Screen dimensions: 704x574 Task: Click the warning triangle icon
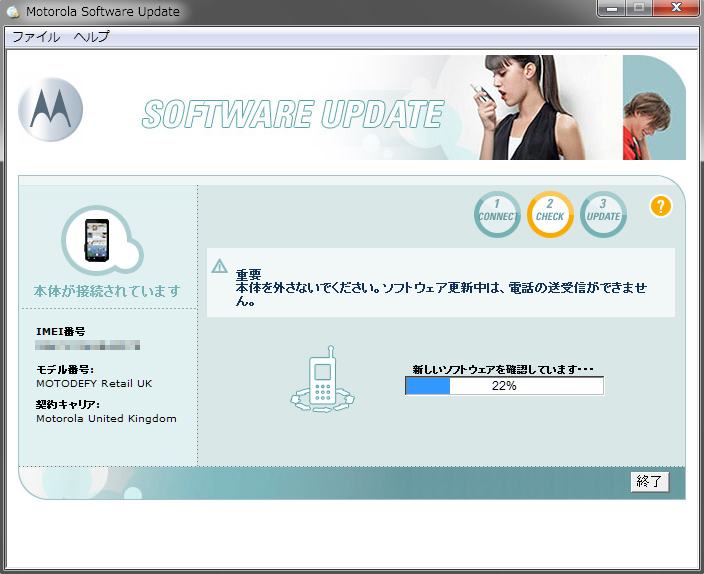click(220, 267)
